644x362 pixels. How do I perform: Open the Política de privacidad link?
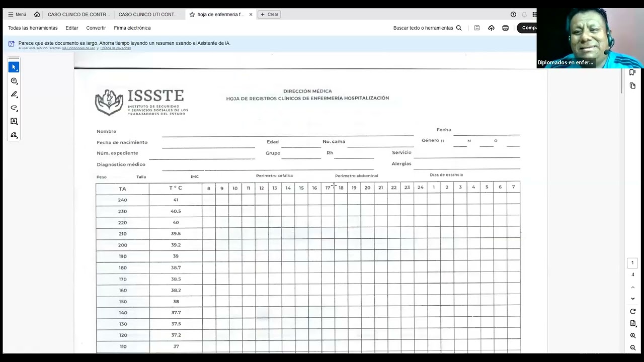[x=116, y=48]
